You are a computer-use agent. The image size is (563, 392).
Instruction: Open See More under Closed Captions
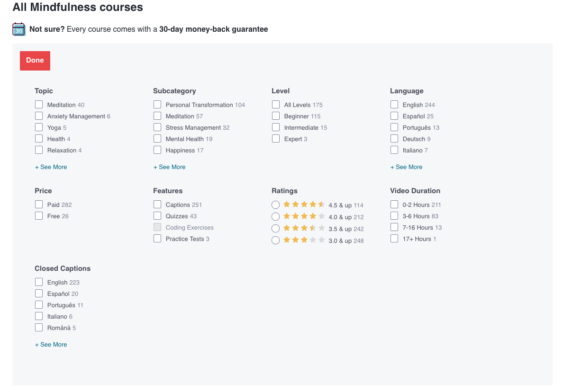51,344
